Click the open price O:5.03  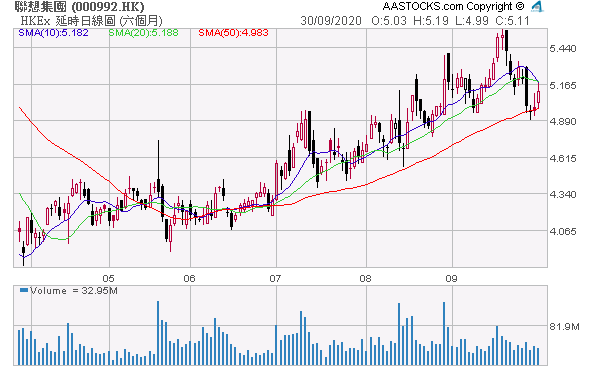point(389,21)
